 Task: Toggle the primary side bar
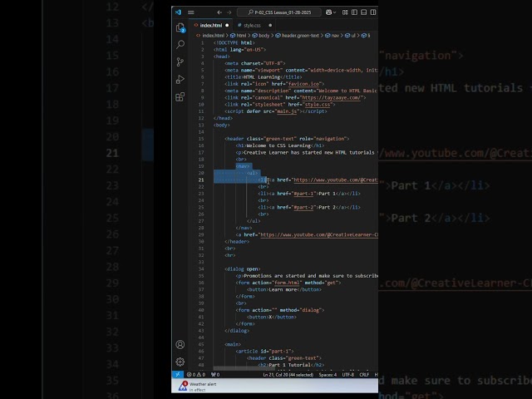click(x=355, y=12)
